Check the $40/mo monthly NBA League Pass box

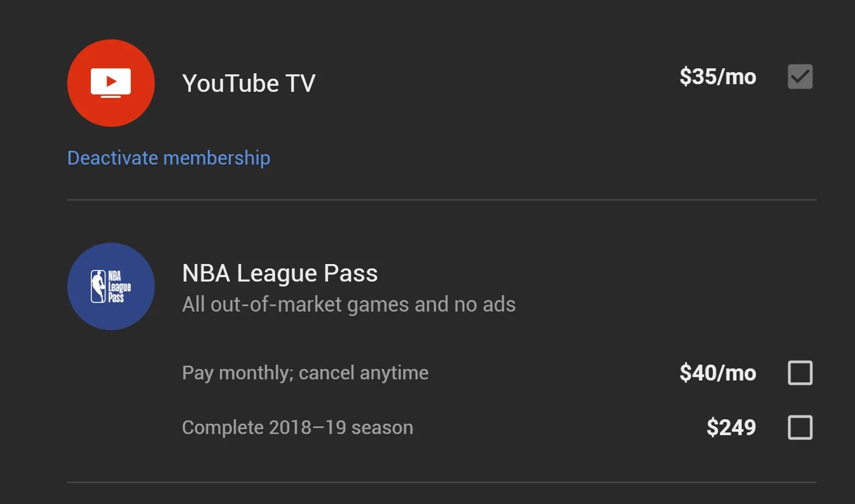(x=800, y=373)
